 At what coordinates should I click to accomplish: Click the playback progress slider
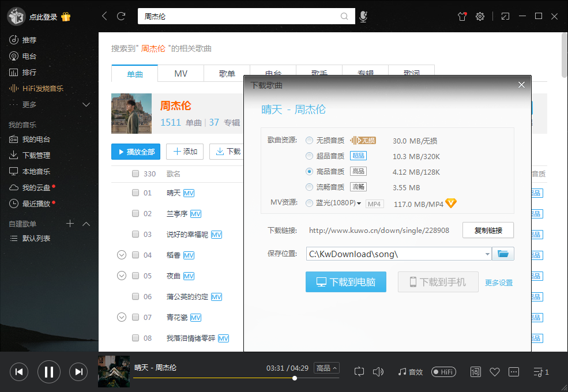[x=294, y=378]
